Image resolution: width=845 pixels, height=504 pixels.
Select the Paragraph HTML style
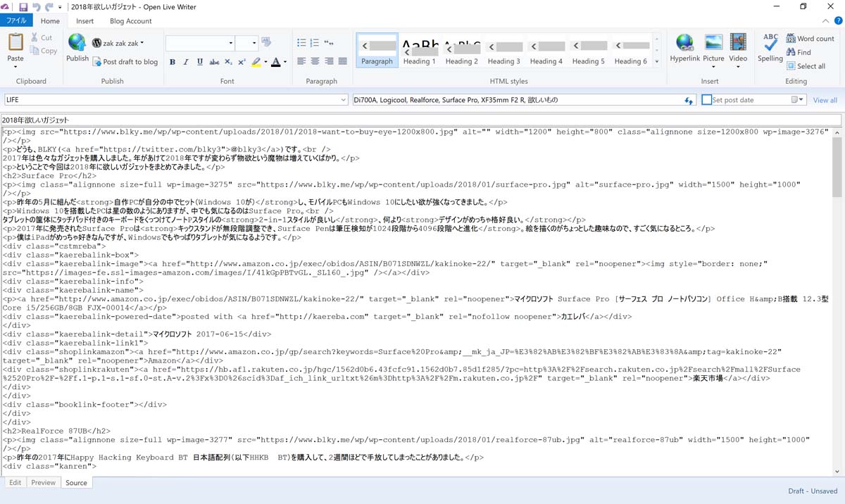(x=377, y=50)
